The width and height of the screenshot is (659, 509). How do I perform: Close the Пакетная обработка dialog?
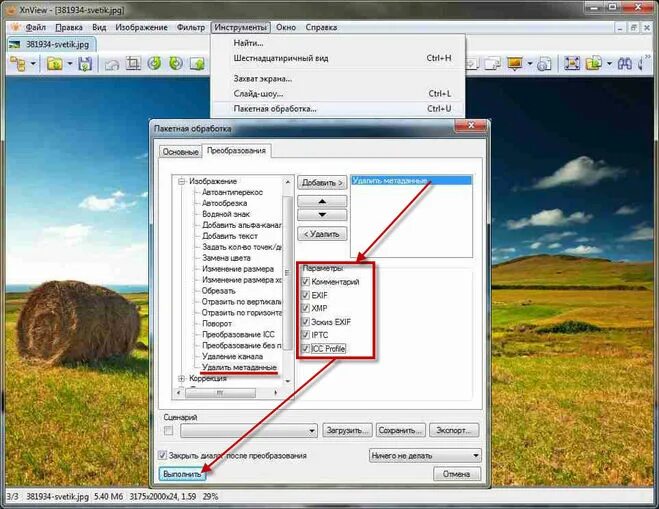(471, 125)
